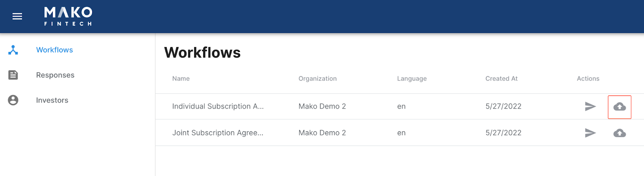Upload for the Individual Subscription workflow
This screenshot has width=644, height=176.
click(619, 107)
